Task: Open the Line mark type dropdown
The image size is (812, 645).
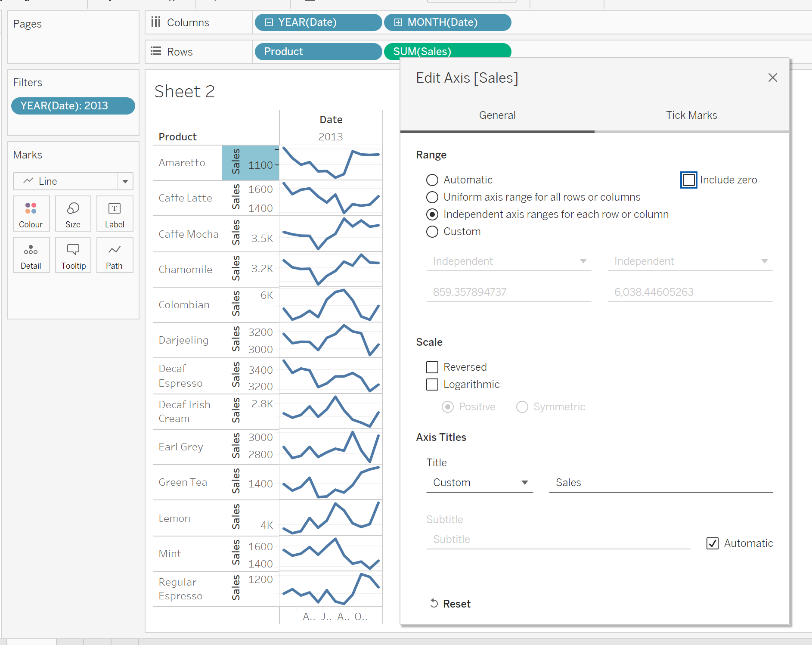Action: [125, 181]
